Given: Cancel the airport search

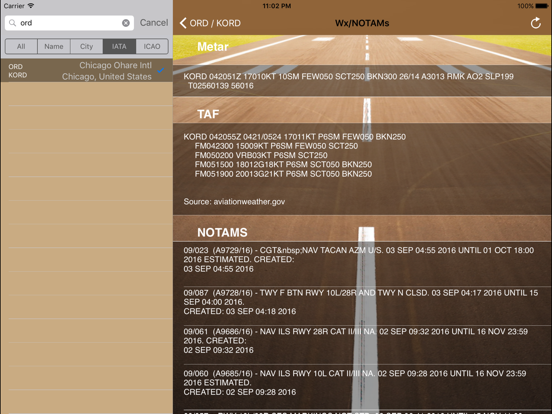Looking at the screenshot, I should click(x=154, y=23).
